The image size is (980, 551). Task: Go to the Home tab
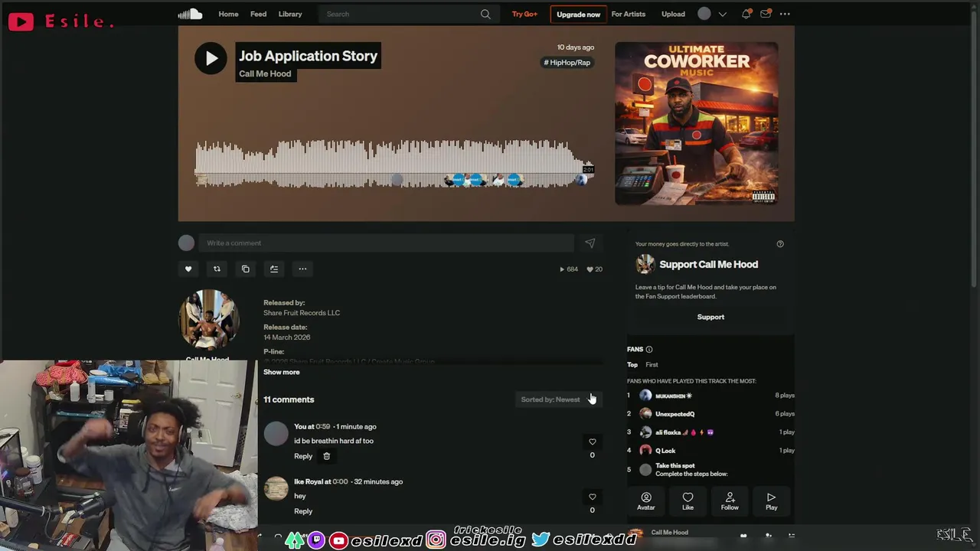pyautogui.click(x=228, y=14)
